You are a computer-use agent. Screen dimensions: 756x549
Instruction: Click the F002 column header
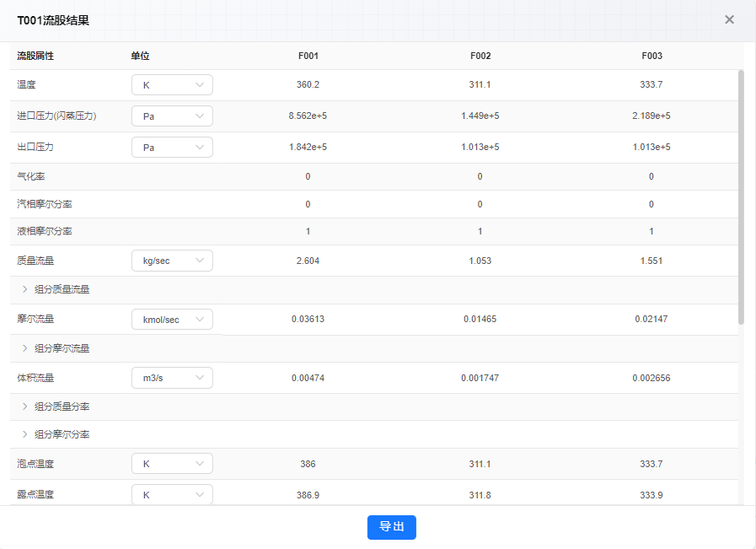[480, 56]
